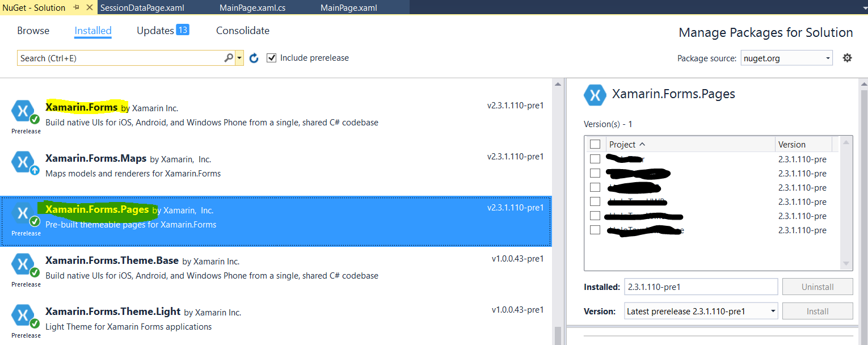
Task: Open the Updates tab
Action: coord(163,31)
